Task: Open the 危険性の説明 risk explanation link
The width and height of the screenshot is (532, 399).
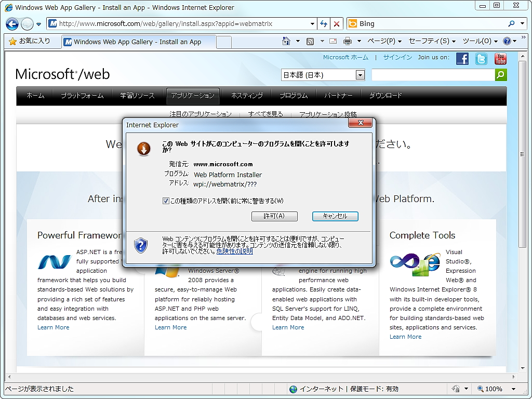Action: (x=234, y=251)
